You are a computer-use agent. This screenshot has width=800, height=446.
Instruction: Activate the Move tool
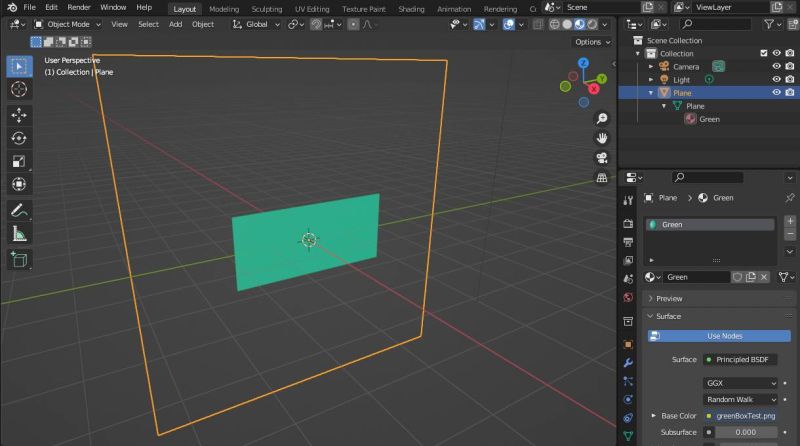click(19, 115)
